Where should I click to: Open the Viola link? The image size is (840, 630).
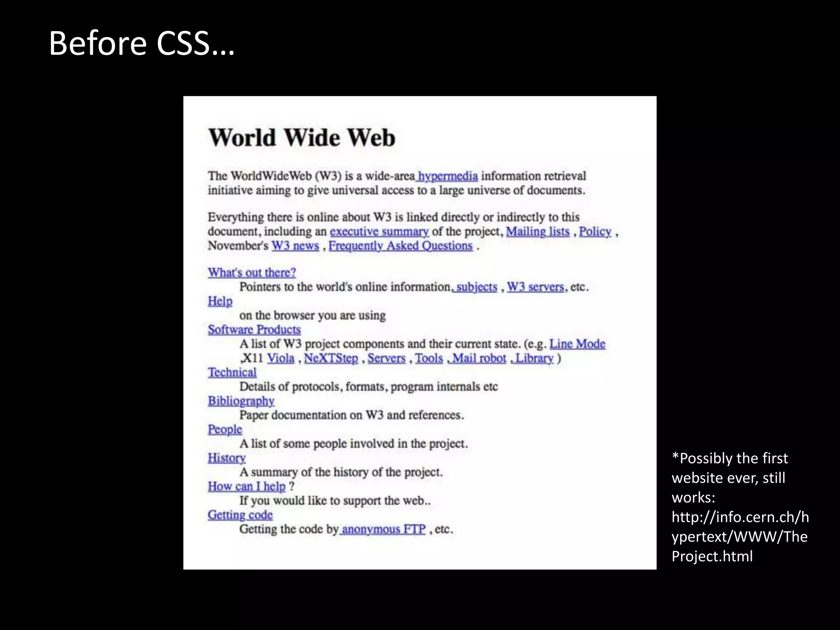tap(281, 358)
